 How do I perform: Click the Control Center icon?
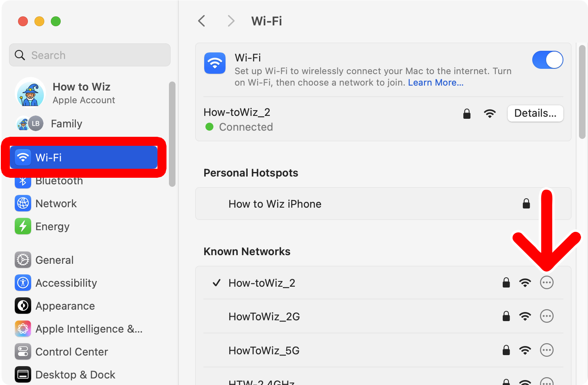(x=23, y=351)
